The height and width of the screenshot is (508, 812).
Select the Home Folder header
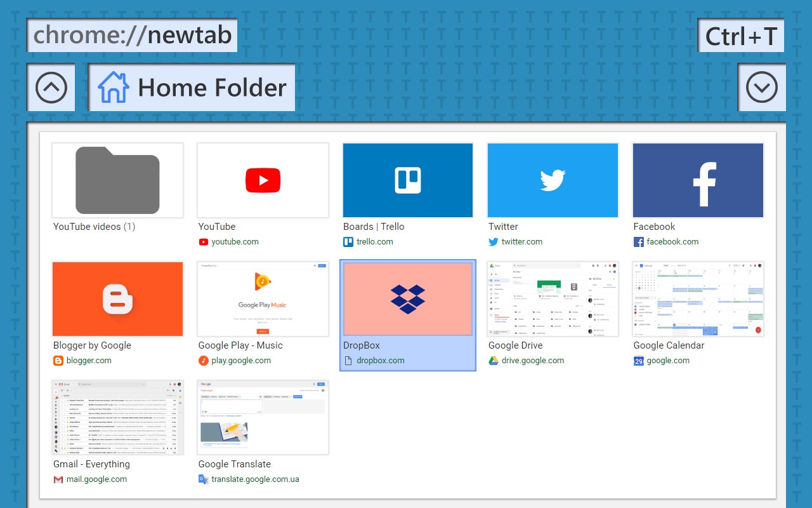[192, 88]
